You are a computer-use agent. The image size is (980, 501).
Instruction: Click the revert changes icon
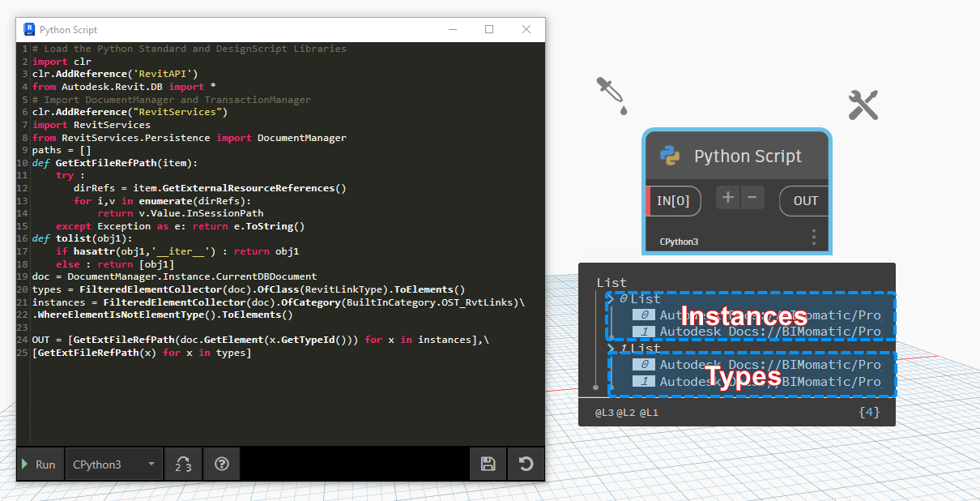525,463
